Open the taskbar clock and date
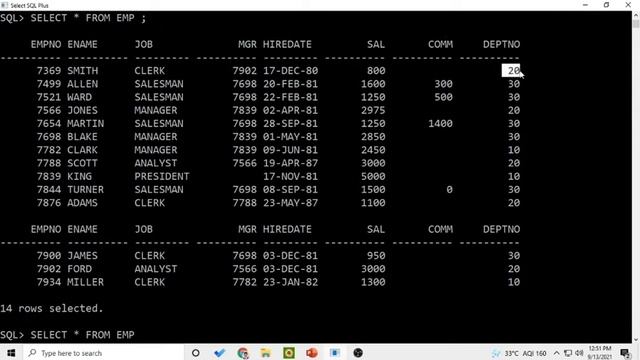Viewport: 640px width, 360px height. (600, 353)
